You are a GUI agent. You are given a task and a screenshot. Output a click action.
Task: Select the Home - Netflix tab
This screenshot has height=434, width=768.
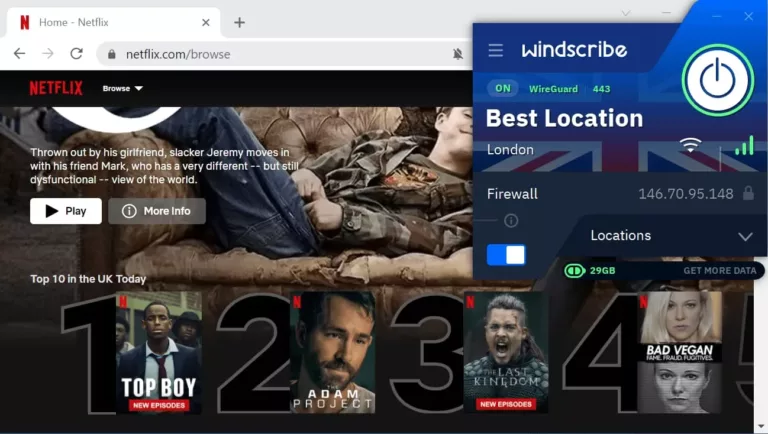(113, 23)
